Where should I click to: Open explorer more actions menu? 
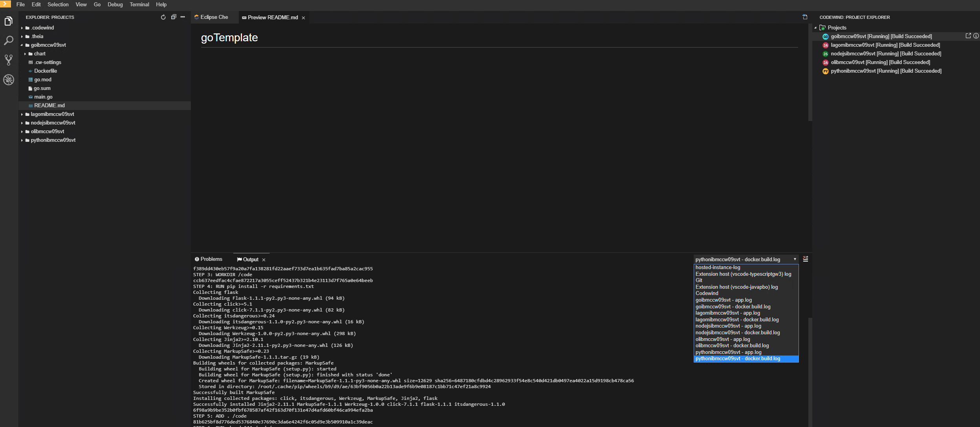click(183, 17)
